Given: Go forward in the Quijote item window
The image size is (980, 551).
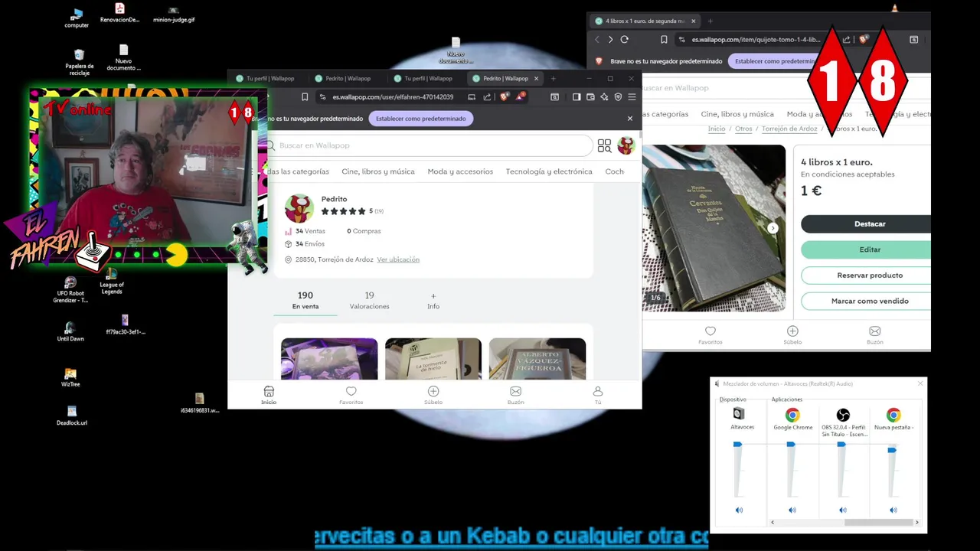Looking at the screenshot, I should (610, 40).
